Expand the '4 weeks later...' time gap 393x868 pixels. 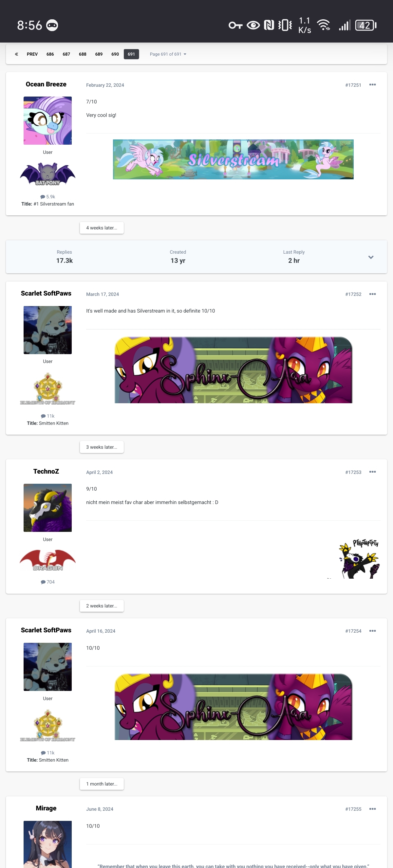pos(102,228)
